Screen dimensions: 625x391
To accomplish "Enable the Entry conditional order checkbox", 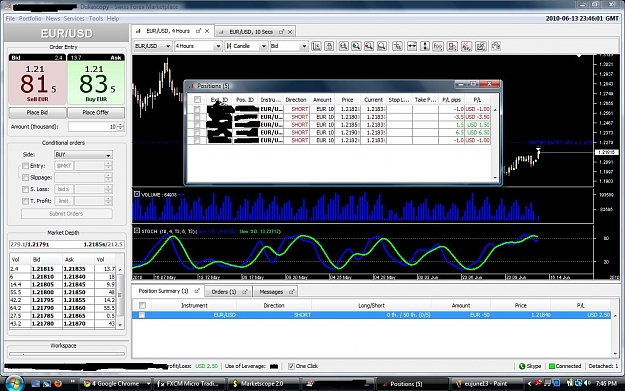I will (x=26, y=166).
